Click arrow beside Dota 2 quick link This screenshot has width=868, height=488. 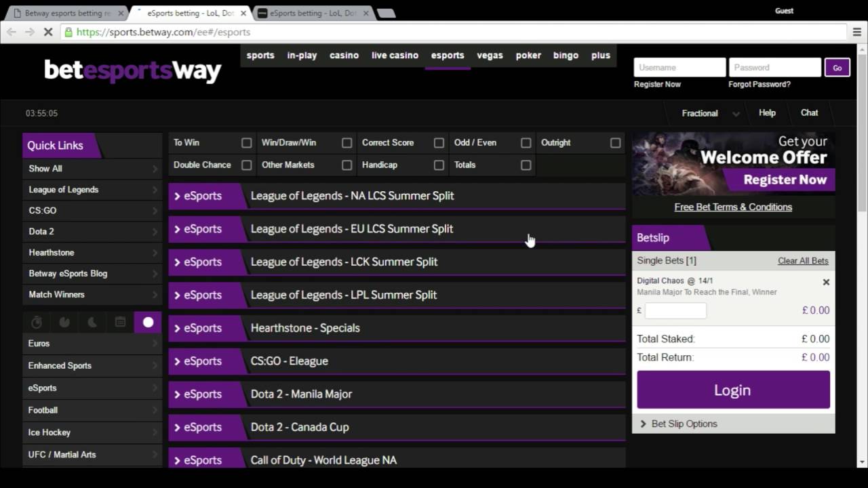pos(155,232)
